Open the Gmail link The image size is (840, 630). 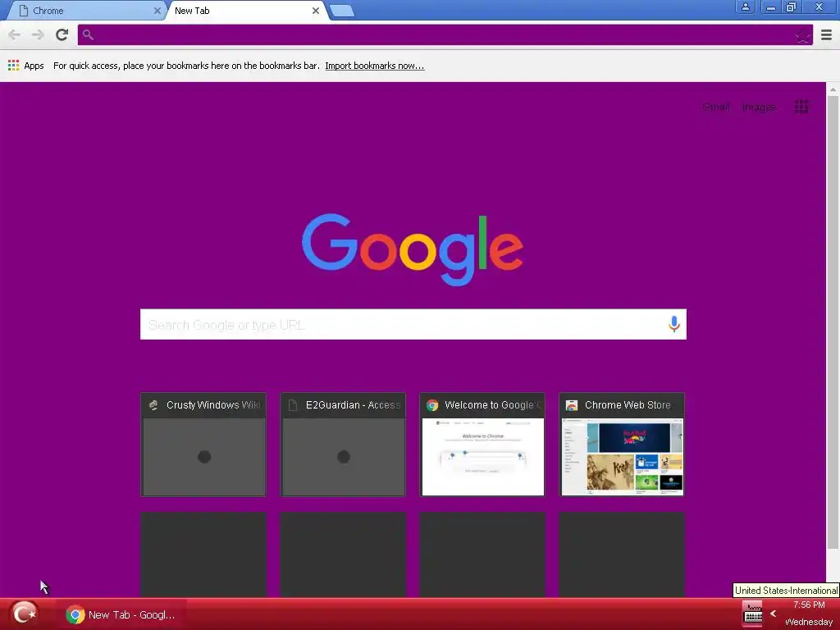coord(715,107)
